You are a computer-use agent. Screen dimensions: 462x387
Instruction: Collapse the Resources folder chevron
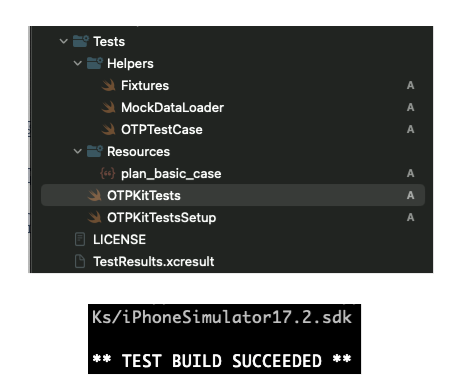(x=78, y=151)
